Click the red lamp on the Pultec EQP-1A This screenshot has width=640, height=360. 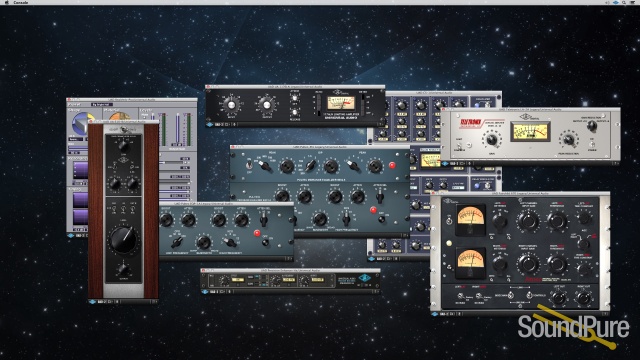pos(257,233)
